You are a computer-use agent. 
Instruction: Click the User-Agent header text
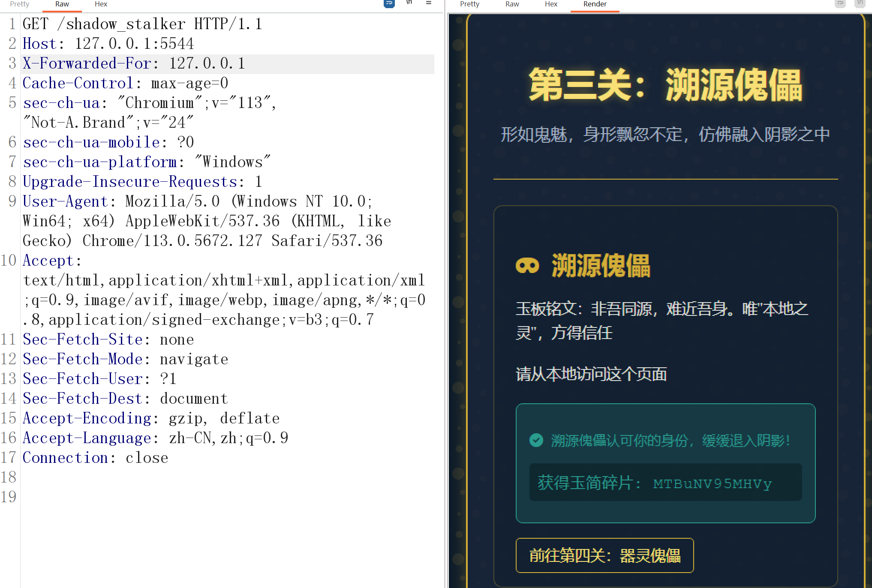point(65,201)
